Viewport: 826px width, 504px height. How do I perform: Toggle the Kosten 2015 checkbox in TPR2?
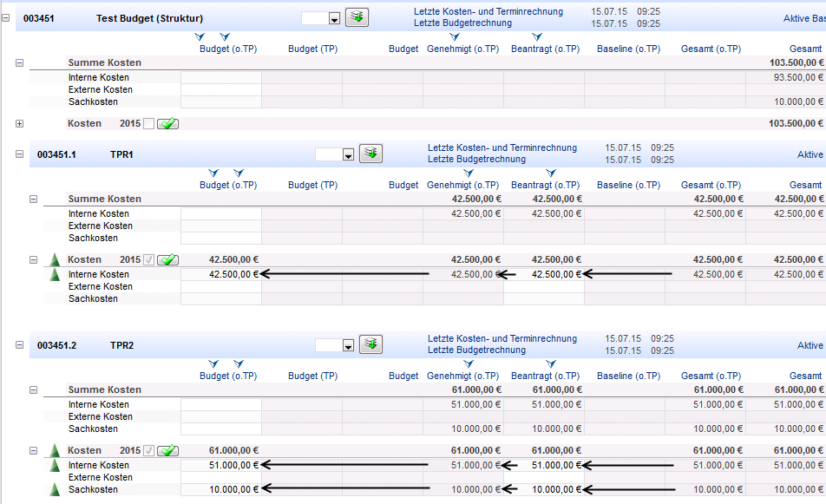pos(149,450)
